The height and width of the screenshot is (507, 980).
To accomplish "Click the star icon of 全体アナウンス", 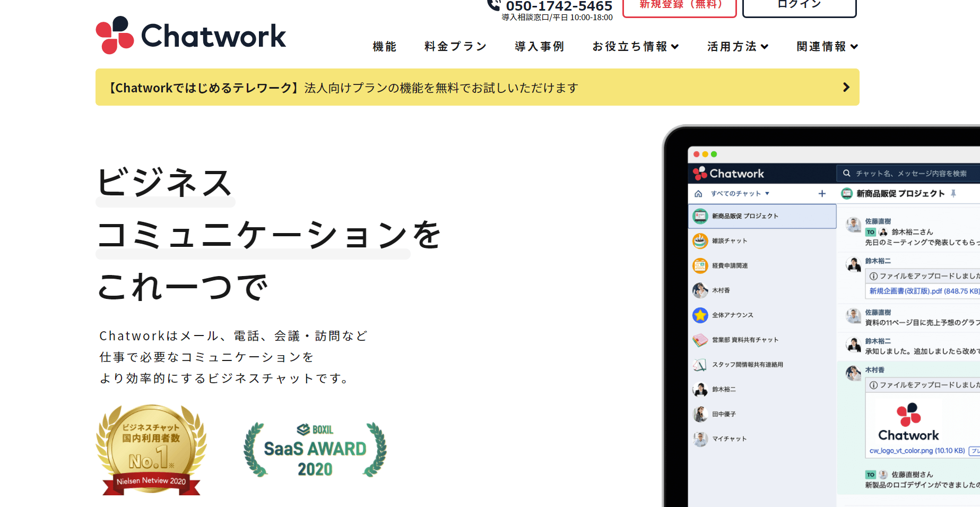I will point(700,315).
